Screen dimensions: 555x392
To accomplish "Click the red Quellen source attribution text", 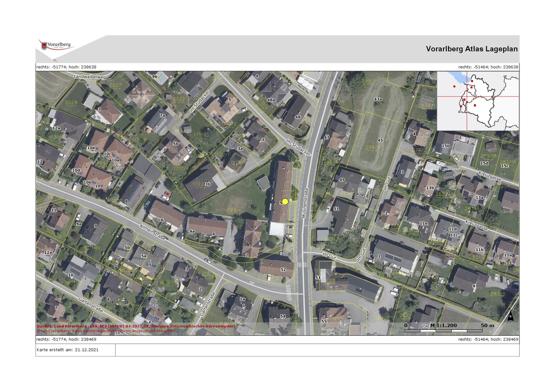I will point(136,326).
